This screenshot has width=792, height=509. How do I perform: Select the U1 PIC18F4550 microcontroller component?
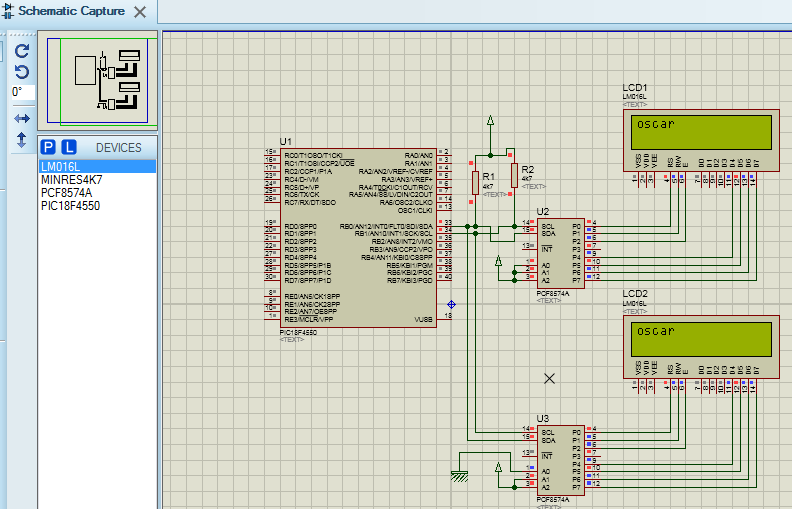click(358, 238)
